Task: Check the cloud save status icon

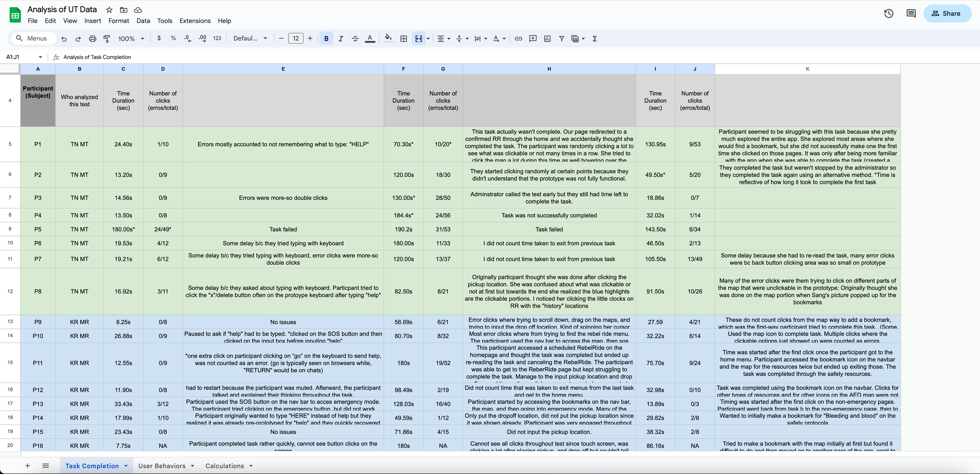Action: pos(138,10)
